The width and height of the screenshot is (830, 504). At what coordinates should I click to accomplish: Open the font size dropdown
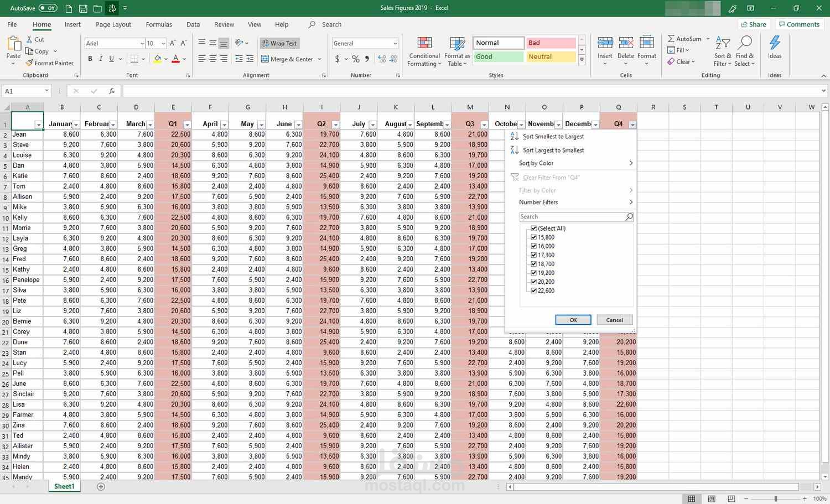pos(163,43)
